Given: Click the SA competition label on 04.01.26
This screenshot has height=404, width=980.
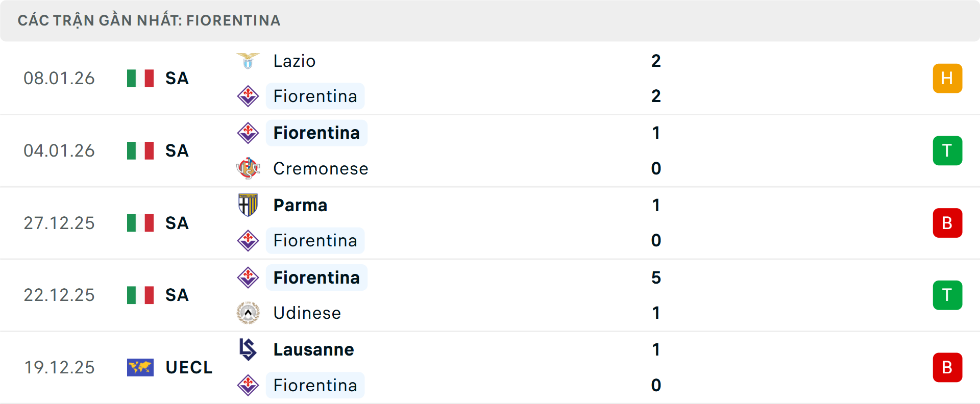Looking at the screenshot, I should (x=177, y=150).
